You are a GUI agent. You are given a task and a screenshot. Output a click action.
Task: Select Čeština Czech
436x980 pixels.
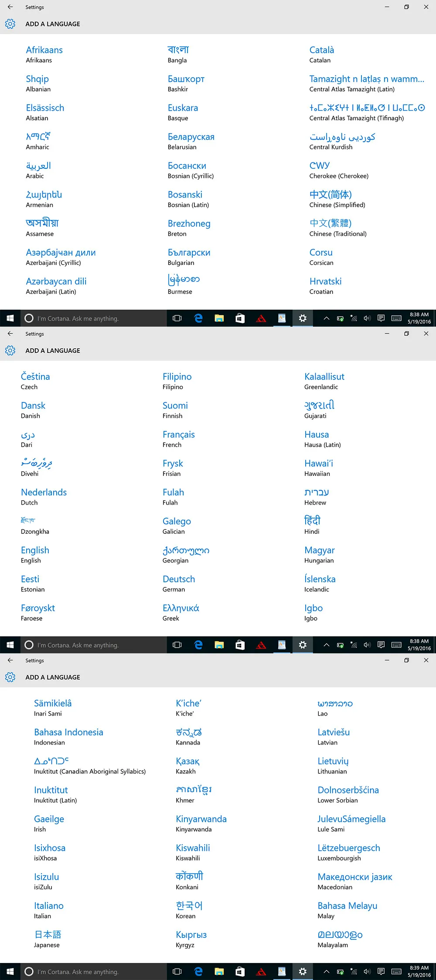(x=35, y=381)
